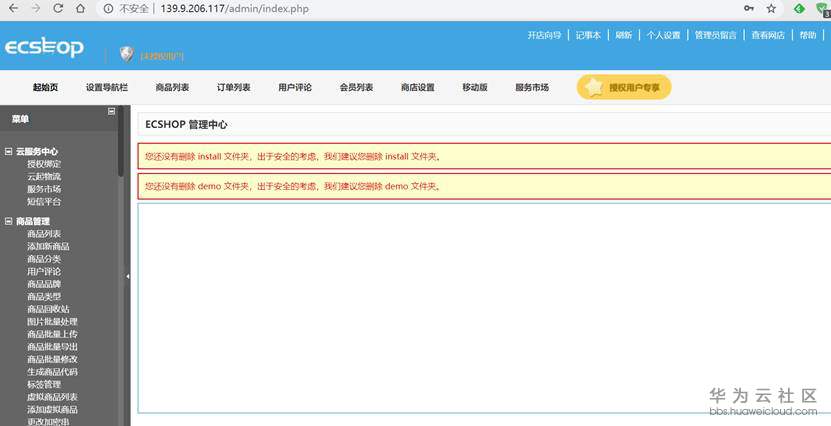The image size is (831, 426).
Task: Open 设置导航栏 in top navigation
Action: 107,87
